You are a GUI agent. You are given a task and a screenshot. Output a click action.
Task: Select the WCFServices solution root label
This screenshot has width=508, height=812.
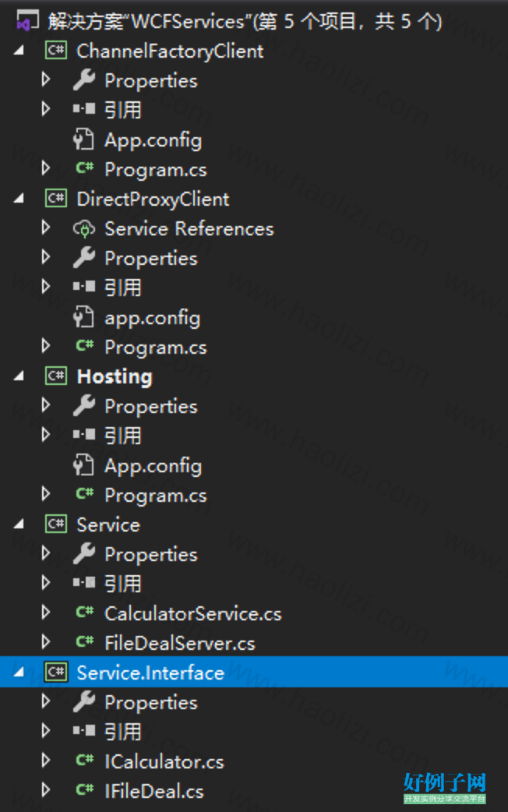coord(245,22)
